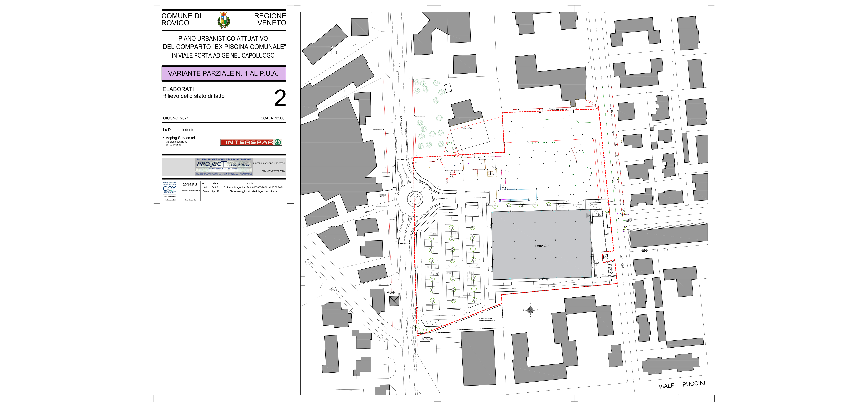Click the large sheet number 2
Screen dimensions: 868x407
(280, 98)
